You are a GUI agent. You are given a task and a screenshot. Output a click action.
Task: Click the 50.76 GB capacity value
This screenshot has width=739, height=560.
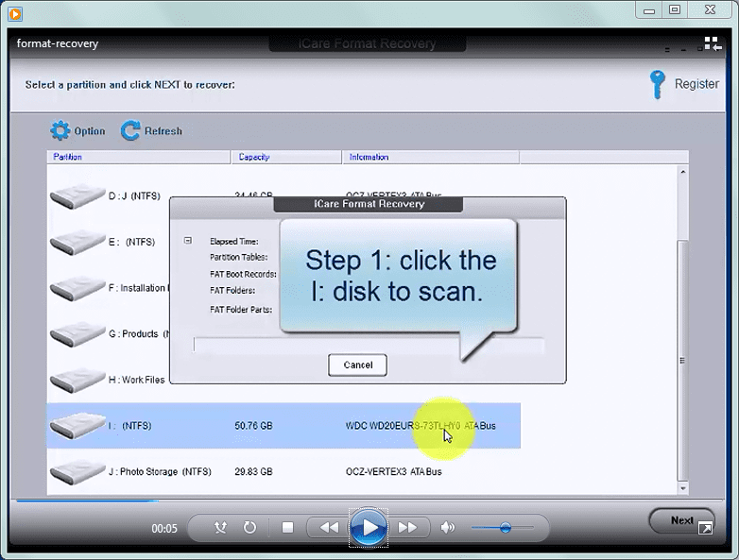click(x=253, y=426)
